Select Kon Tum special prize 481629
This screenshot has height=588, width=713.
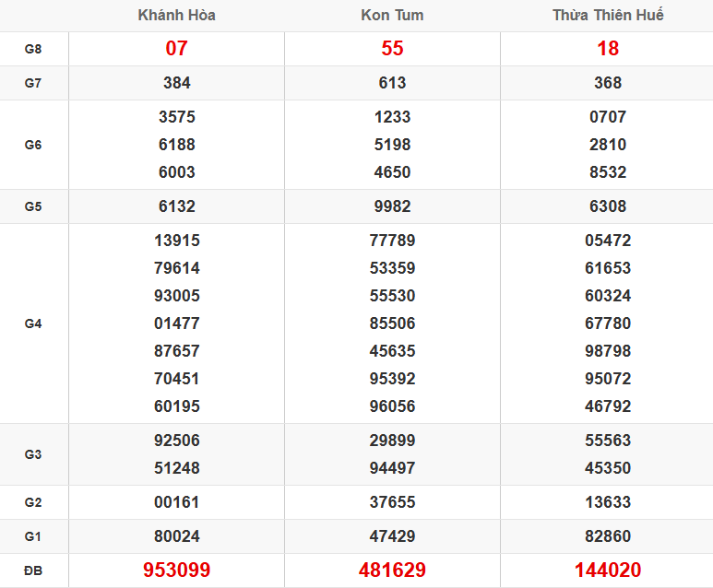(x=392, y=570)
